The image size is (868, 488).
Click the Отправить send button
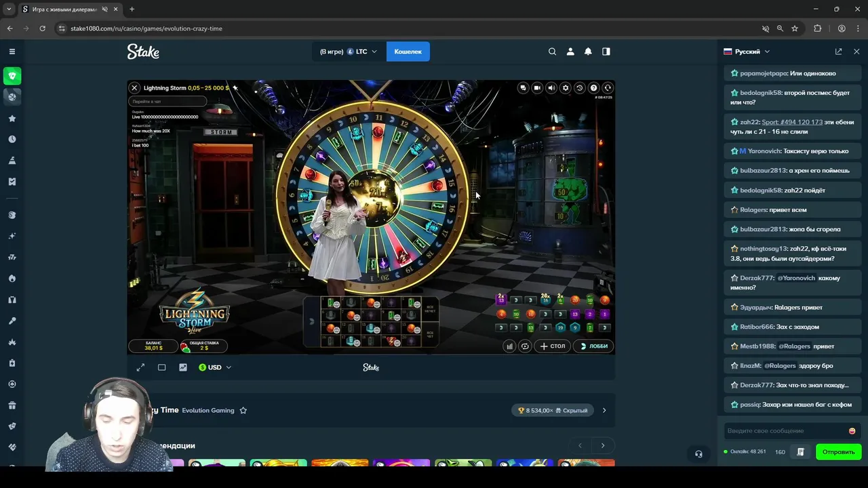point(838,452)
